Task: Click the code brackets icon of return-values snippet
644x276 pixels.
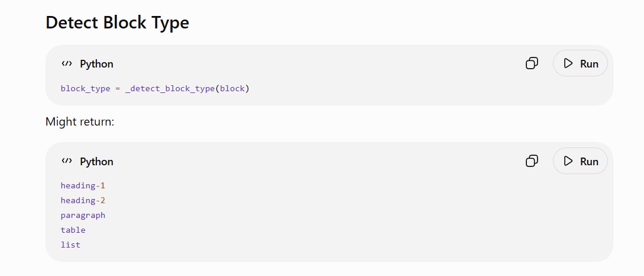Action: (67, 161)
